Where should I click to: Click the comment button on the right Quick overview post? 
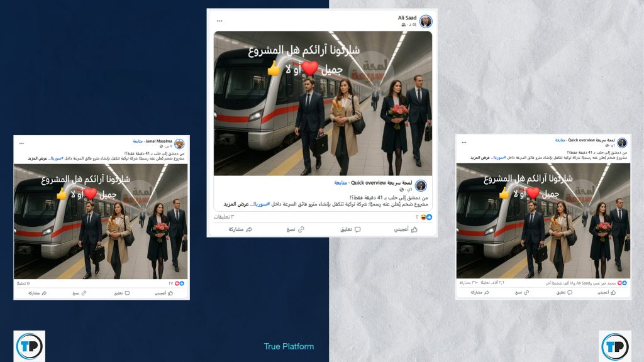pos(564,293)
